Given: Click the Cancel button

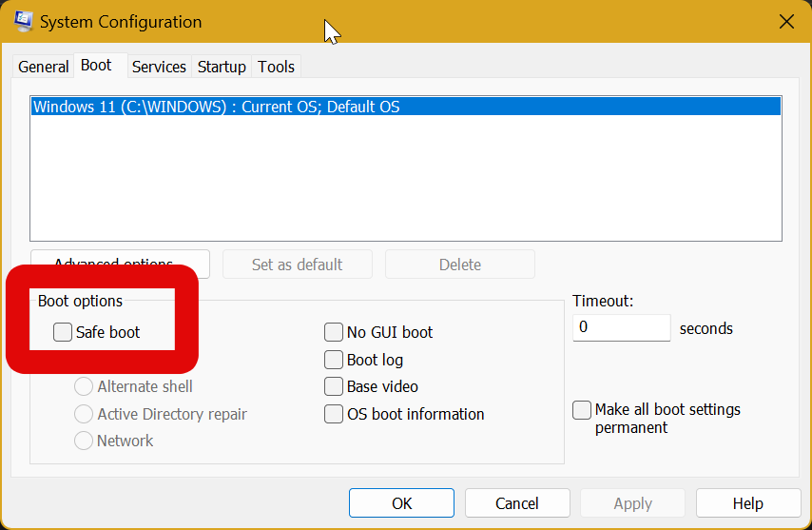Looking at the screenshot, I should click(517, 503).
